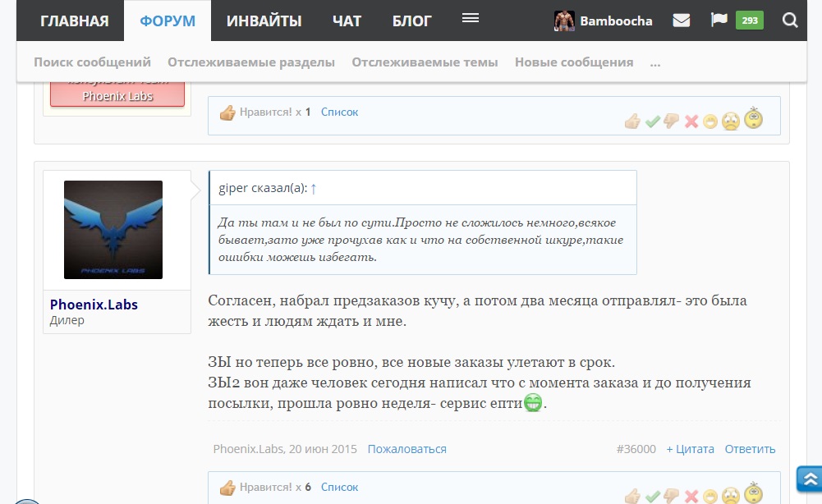Add post to multi-quote with + Цитата

tap(690, 449)
